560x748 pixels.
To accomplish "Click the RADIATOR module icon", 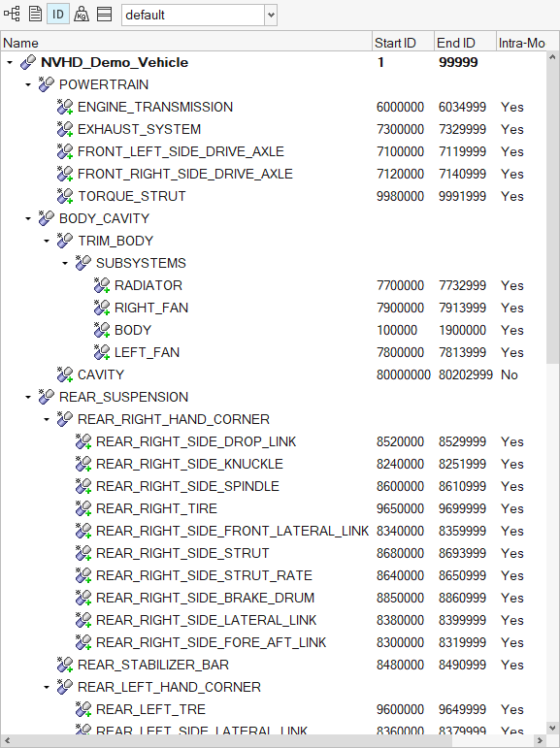I will click(x=102, y=285).
